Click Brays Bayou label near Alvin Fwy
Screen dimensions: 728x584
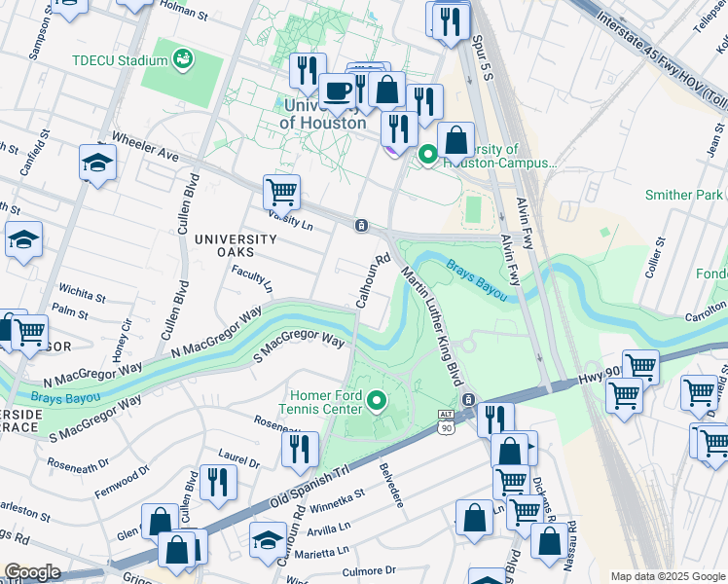point(477,280)
